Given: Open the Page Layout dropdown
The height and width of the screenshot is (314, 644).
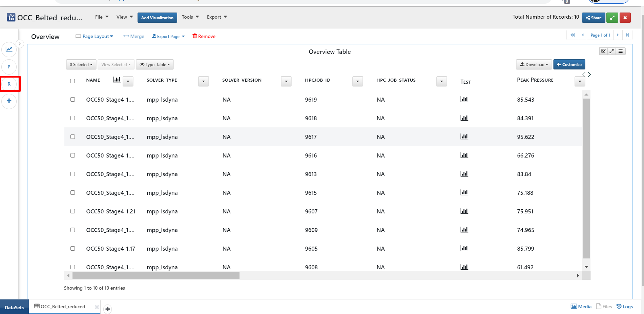Looking at the screenshot, I should pos(95,36).
